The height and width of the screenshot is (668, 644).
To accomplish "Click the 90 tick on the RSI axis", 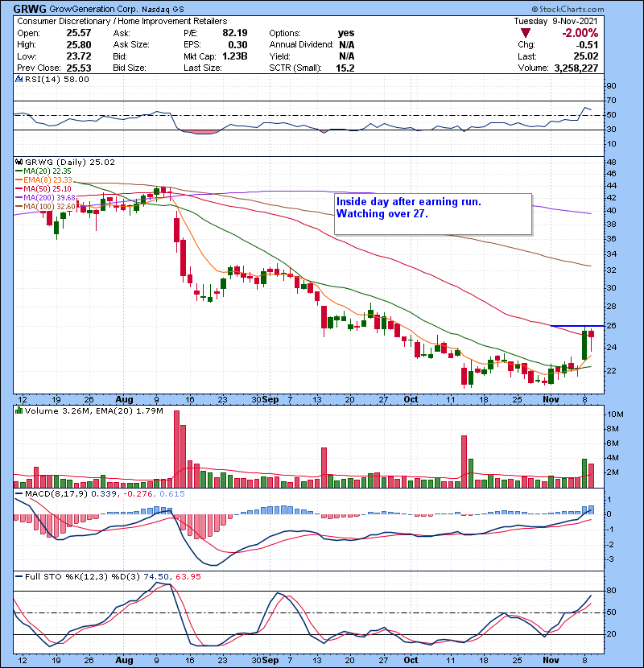I will [611, 85].
